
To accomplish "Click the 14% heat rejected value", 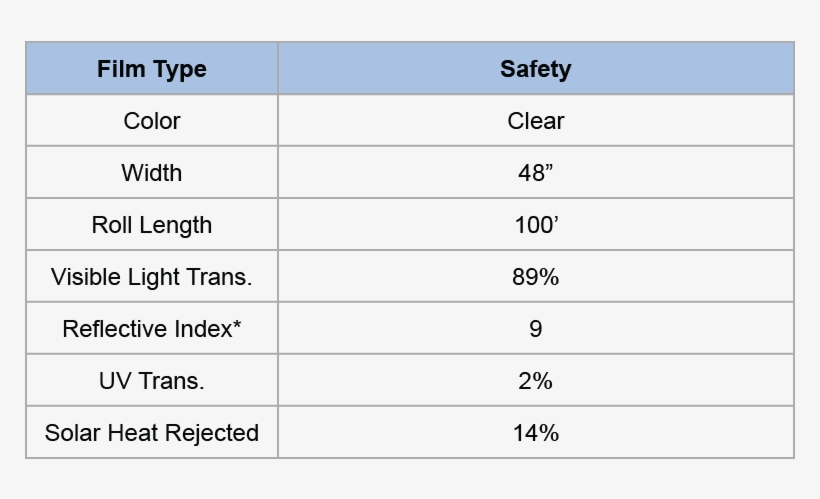I will click(535, 433).
